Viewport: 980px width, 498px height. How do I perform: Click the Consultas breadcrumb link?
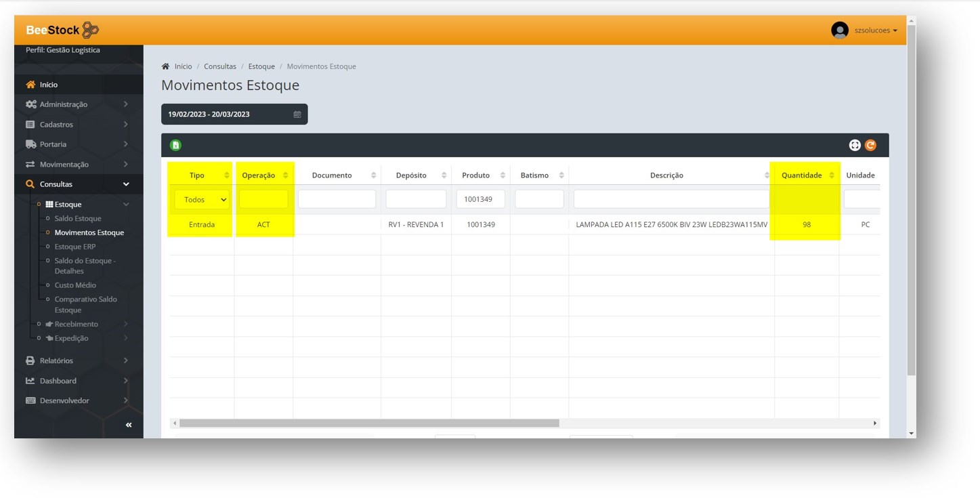[219, 66]
